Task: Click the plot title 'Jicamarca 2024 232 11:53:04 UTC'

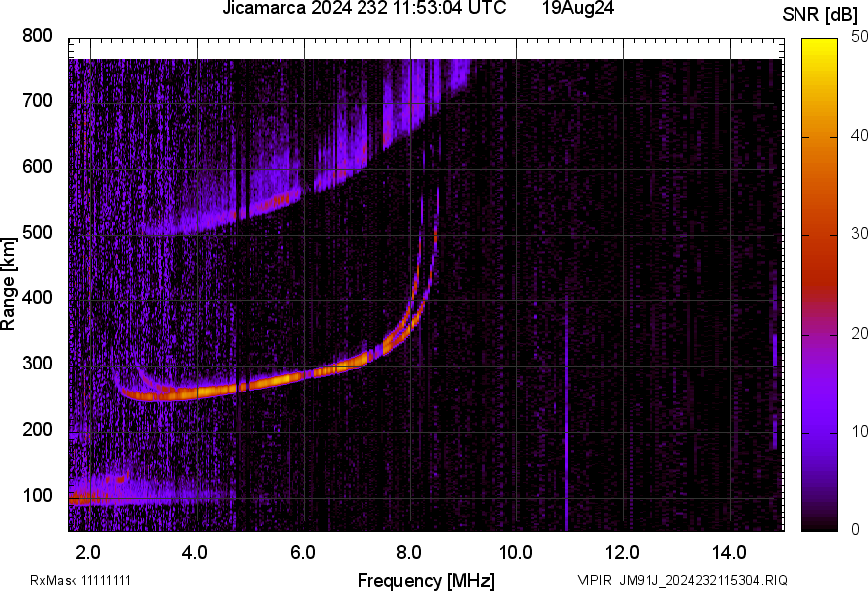Action: pyautogui.click(x=364, y=8)
